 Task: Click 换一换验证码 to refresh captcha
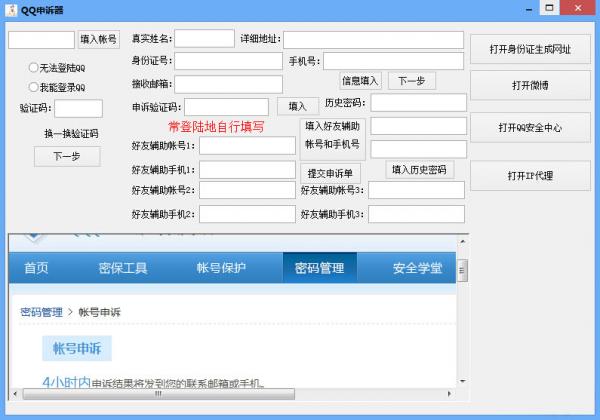pyautogui.click(x=71, y=133)
